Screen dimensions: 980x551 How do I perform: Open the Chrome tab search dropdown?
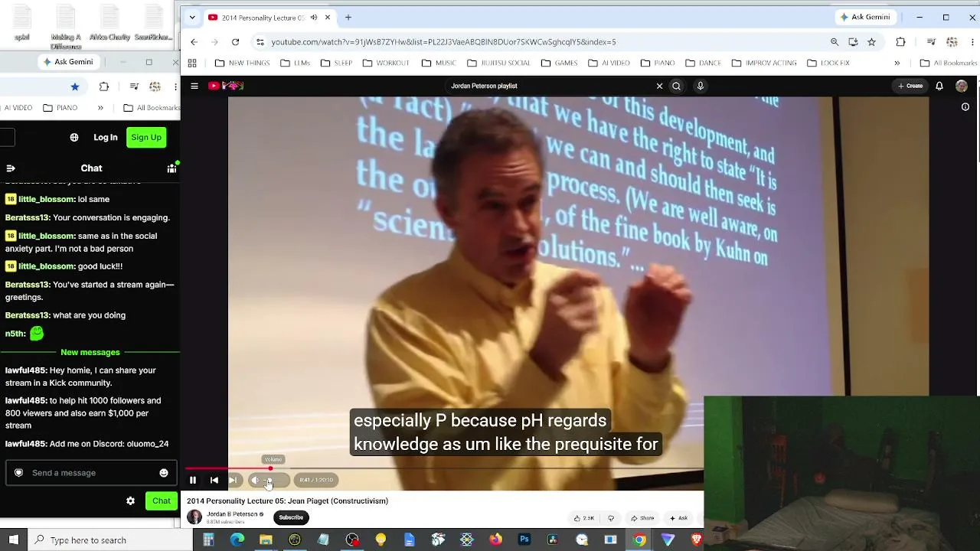point(192,17)
